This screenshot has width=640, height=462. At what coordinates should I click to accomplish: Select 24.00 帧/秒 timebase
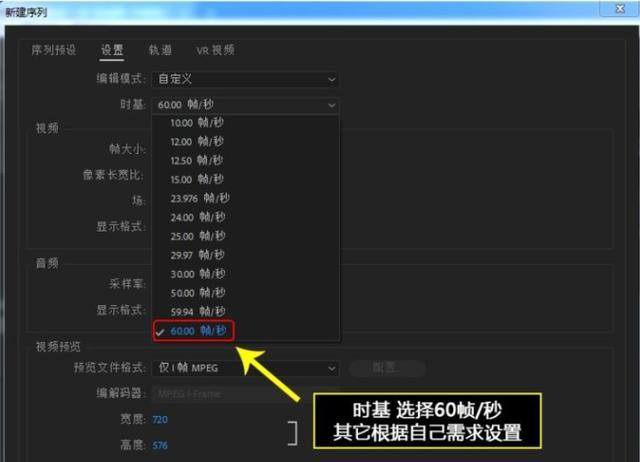(x=246, y=217)
